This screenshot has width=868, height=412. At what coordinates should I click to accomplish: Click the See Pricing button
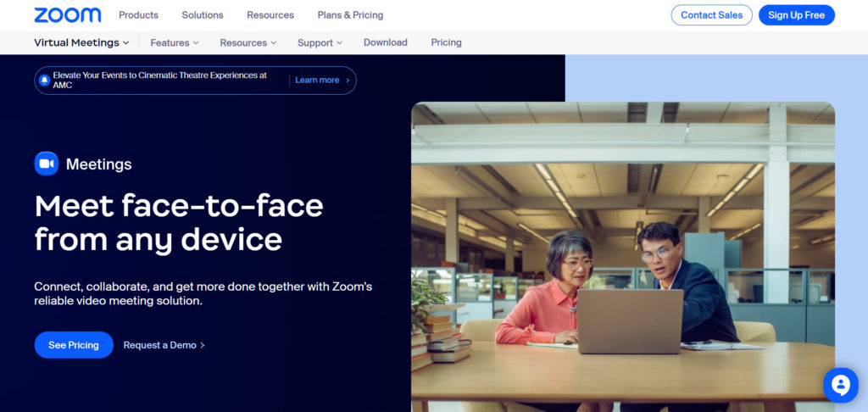tap(74, 345)
